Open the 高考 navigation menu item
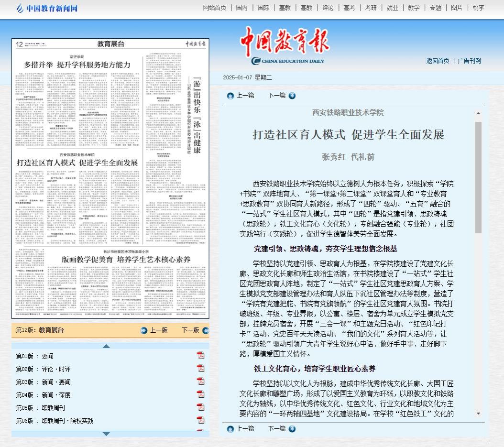The height and width of the screenshot is (447, 504). 349,8
